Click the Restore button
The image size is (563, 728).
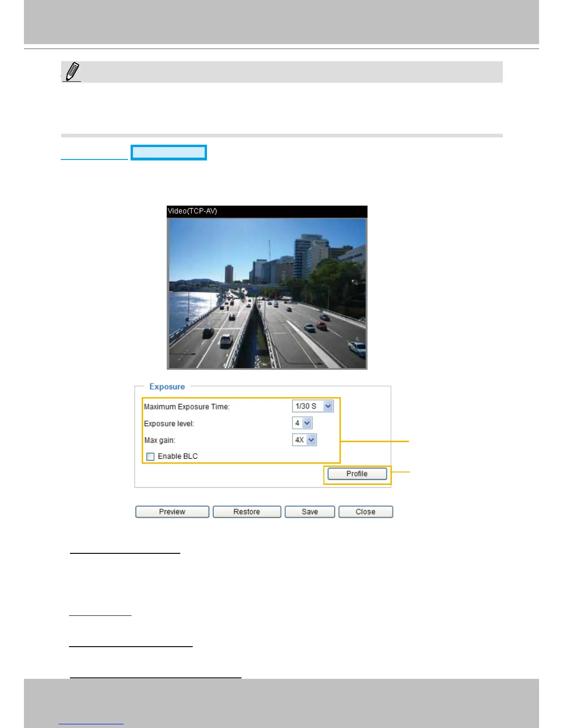tap(247, 512)
